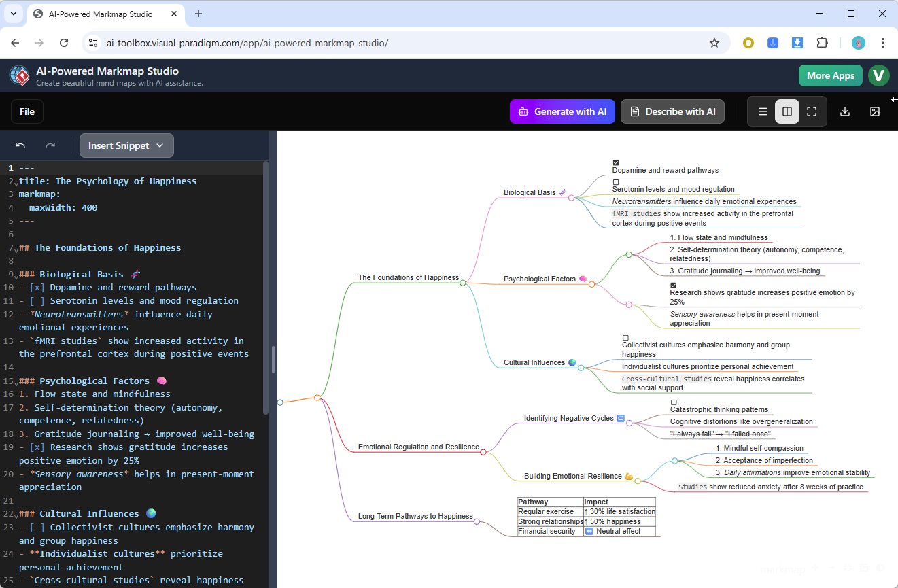The height and width of the screenshot is (588, 898).
Task: Click the browser address bar
Action: pos(272,42)
